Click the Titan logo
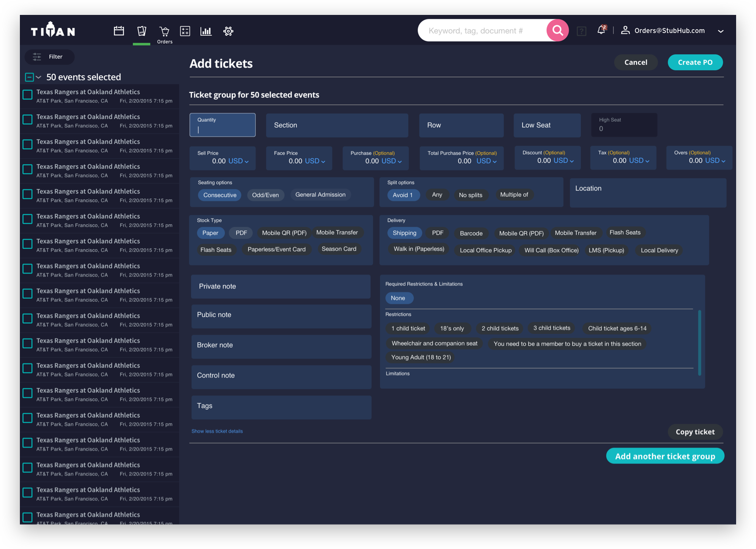 [53, 30]
